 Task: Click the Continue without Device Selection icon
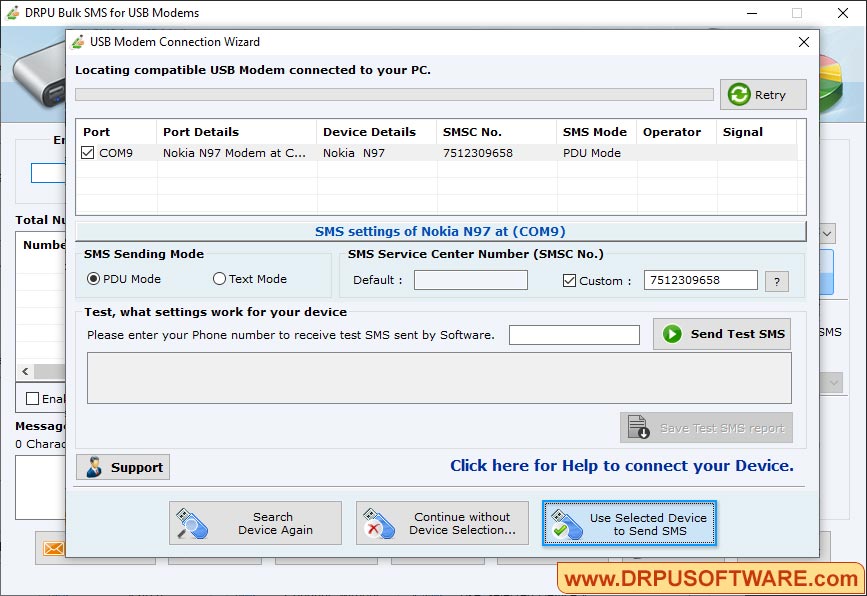pyautogui.click(x=380, y=522)
